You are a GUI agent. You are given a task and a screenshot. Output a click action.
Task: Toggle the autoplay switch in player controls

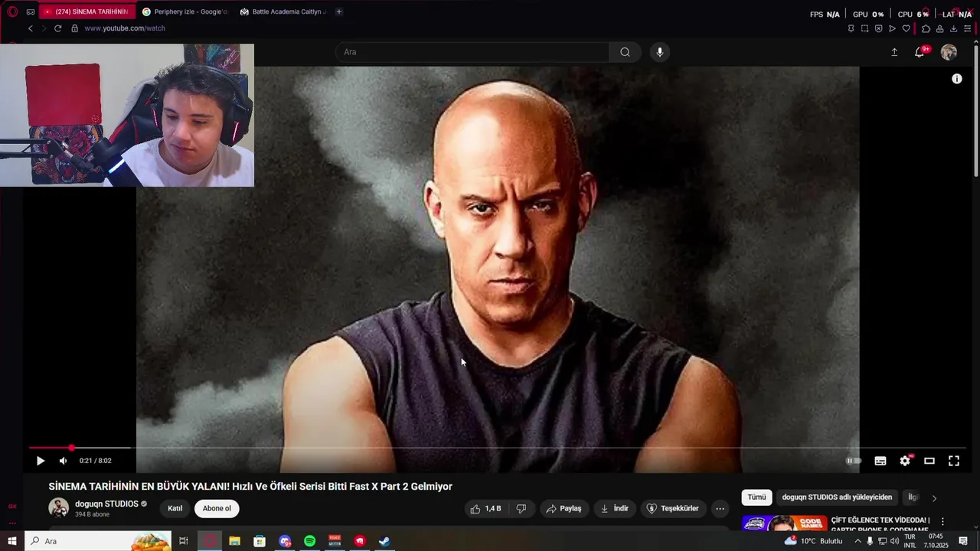854,461
